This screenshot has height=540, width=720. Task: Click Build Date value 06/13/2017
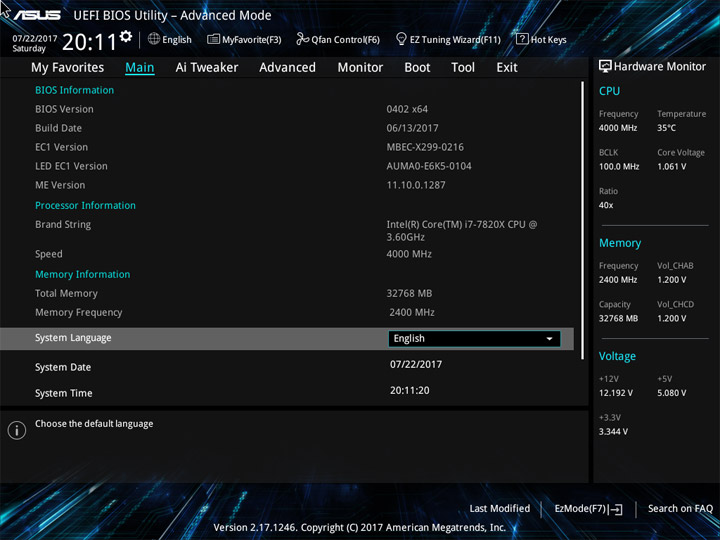pos(412,128)
